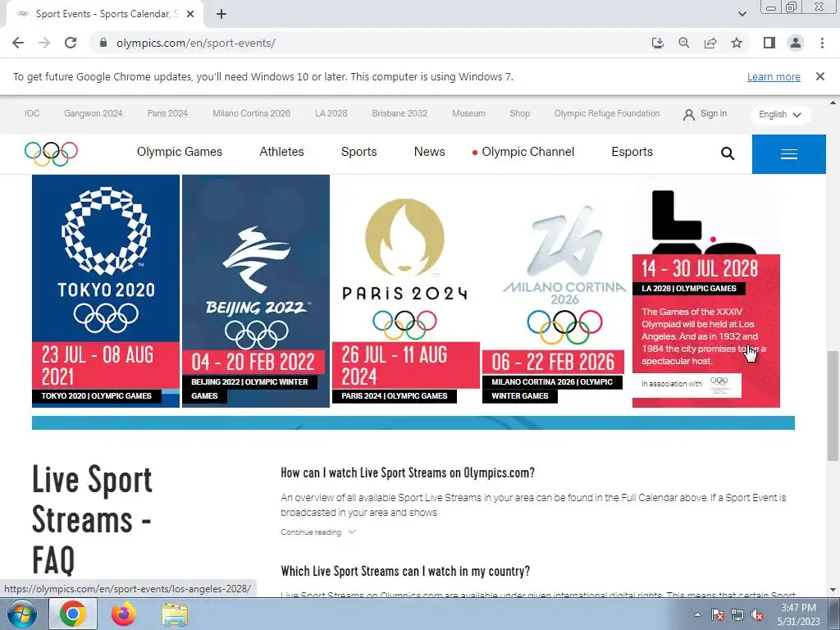This screenshot has width=840, height=630.
Task: Go to Brisbane 2032 link
Action: point(399,113)
